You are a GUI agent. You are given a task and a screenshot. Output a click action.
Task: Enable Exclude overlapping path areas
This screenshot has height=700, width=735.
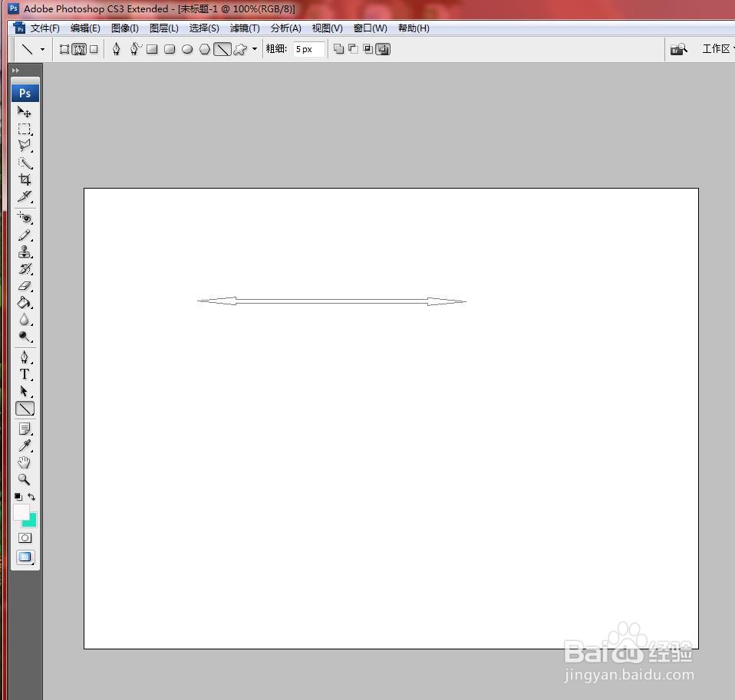pyautogui.click(x=383, y=49)
